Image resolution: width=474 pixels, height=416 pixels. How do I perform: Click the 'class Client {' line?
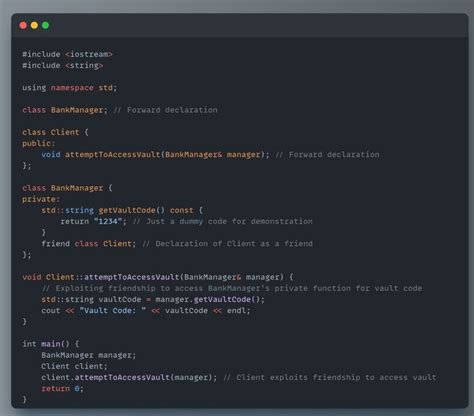(55, 132)
